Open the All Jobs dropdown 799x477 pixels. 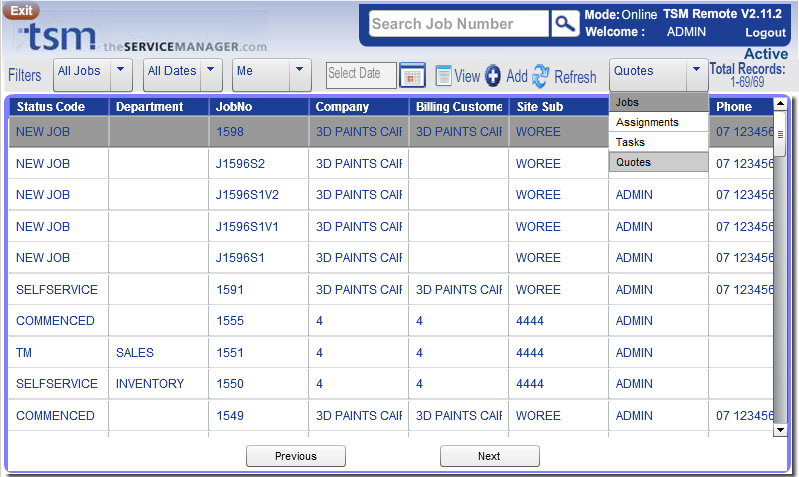coord(93,74)
